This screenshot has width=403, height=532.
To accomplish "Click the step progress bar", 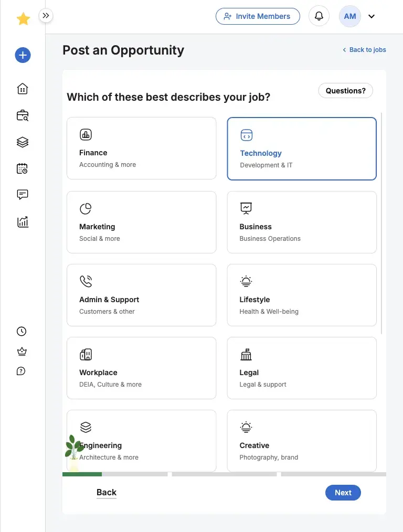I will tap(224, 474).
